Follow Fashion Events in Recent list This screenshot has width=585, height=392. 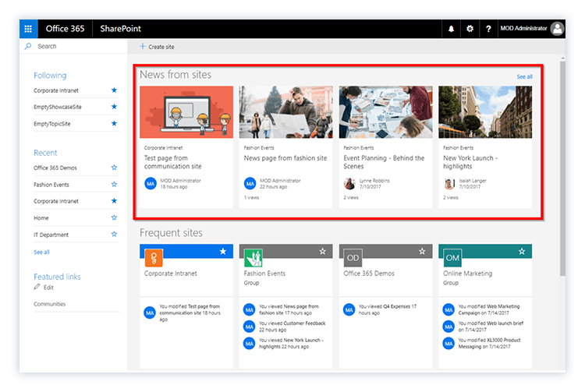click(114, 184)
